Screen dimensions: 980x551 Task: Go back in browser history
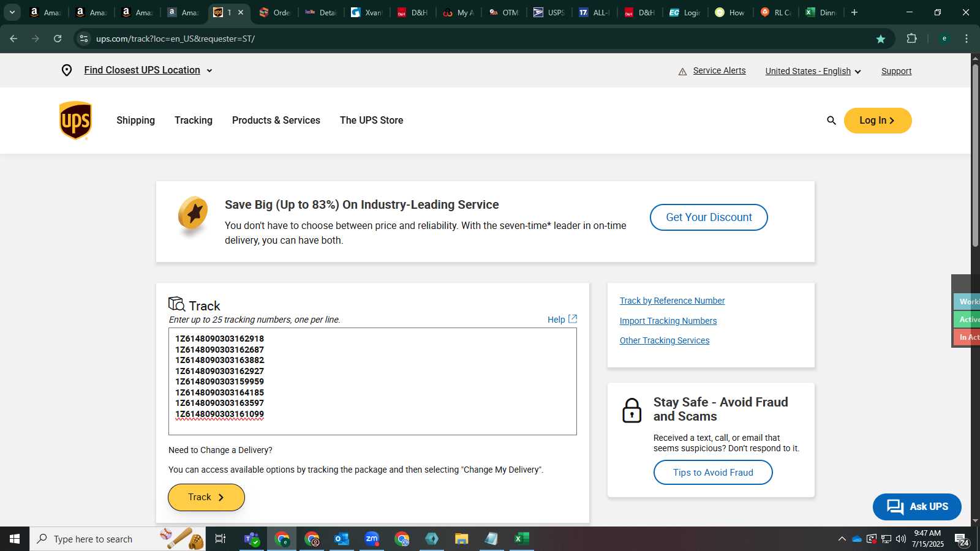pos(13,39)
